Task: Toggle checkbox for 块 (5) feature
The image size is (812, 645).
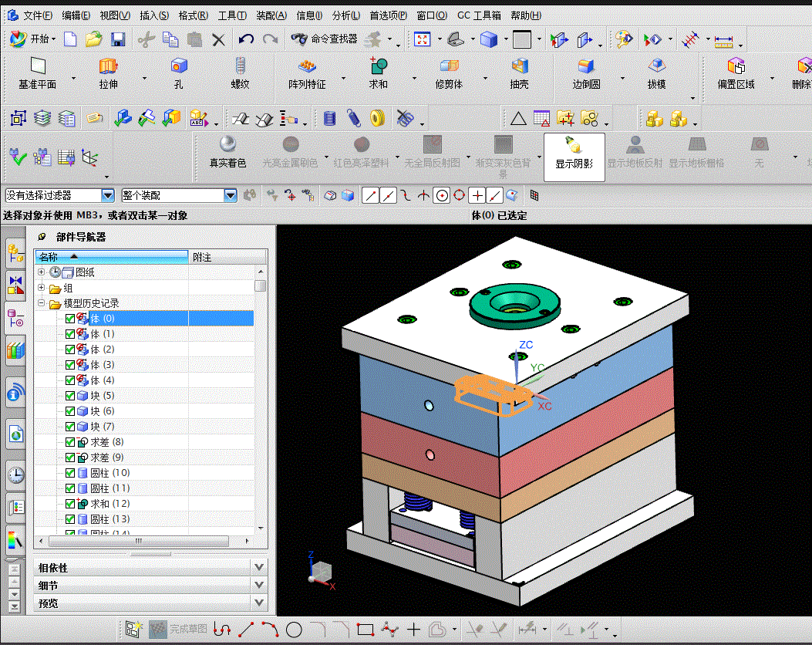Action: coord(70,396)
